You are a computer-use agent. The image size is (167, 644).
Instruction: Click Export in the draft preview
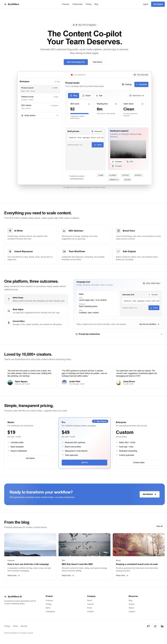(x=98, y=145)
